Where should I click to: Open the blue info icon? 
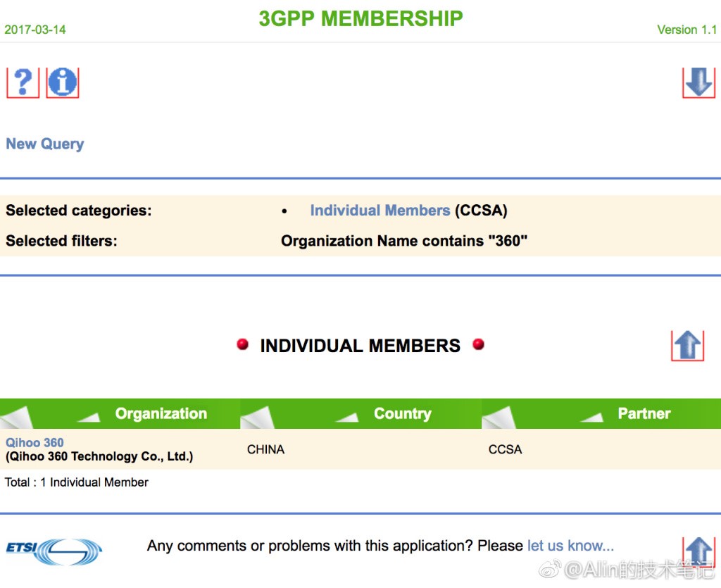click(x=63, y=82)
